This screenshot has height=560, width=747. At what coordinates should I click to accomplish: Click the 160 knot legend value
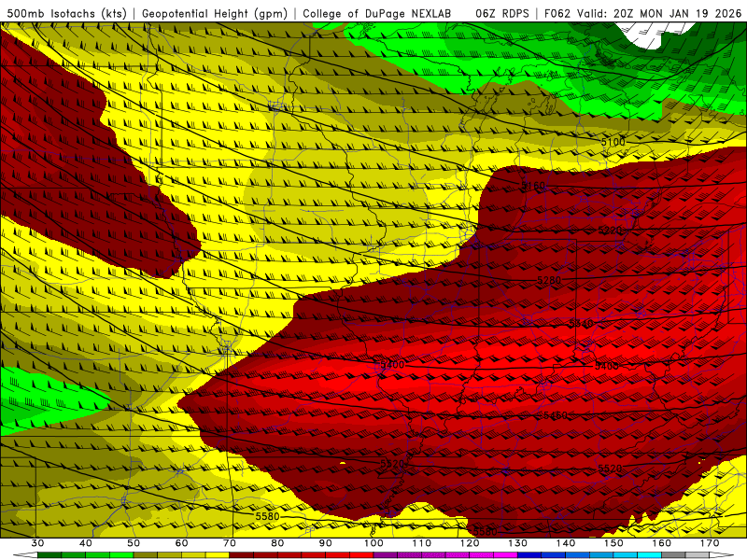click(x=662, y=543)
